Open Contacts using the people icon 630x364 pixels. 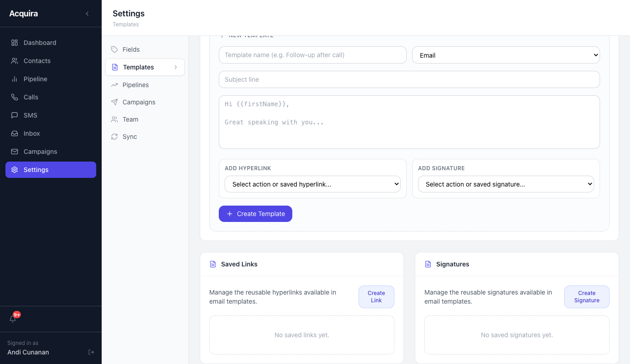click(14, 60)
